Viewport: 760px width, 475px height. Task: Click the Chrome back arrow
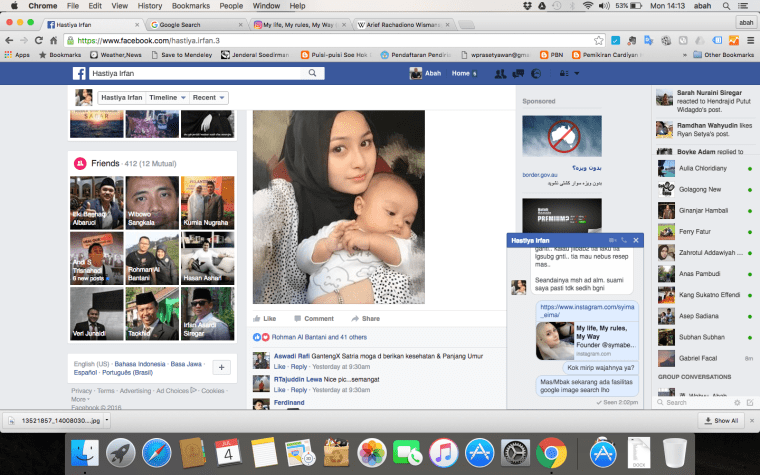[9, 41]
